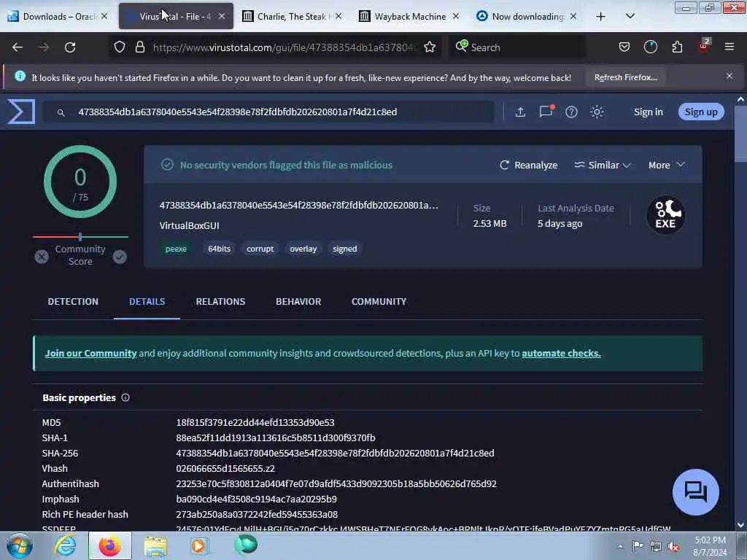Click Sign in
Image resolution: width=747 pixels, height=560 pixels.
tap(648, 112)
